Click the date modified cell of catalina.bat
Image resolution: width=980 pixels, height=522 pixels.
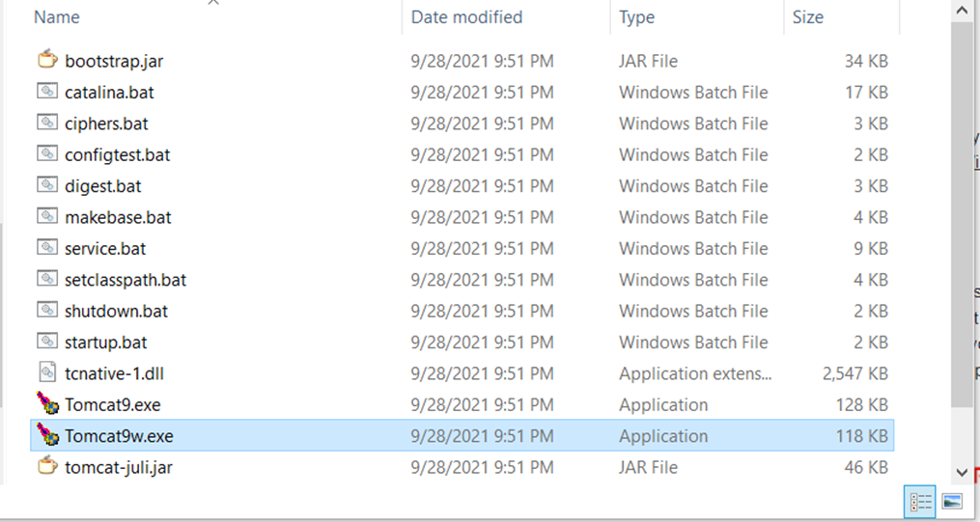(x=482, y=93)
